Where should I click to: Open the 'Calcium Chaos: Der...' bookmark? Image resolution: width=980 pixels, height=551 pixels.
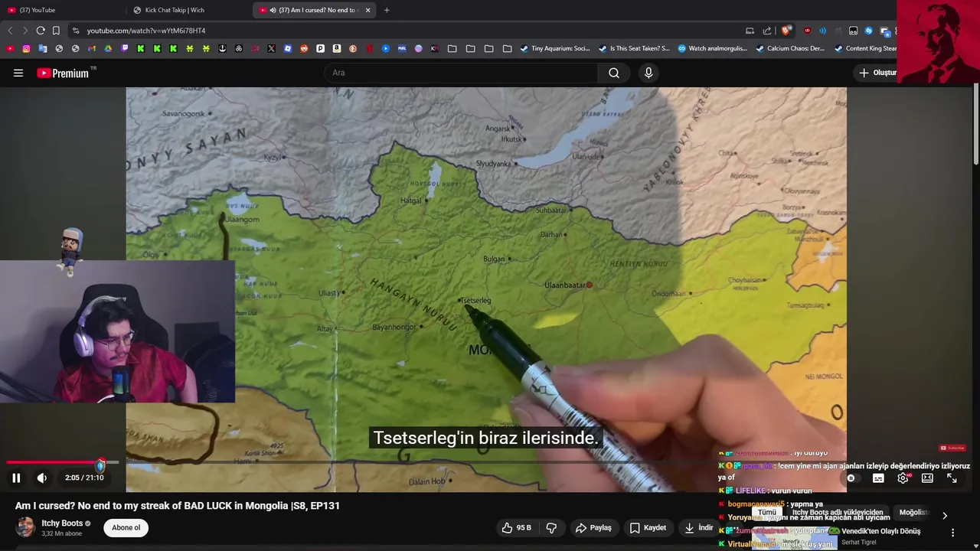(790, 48)
